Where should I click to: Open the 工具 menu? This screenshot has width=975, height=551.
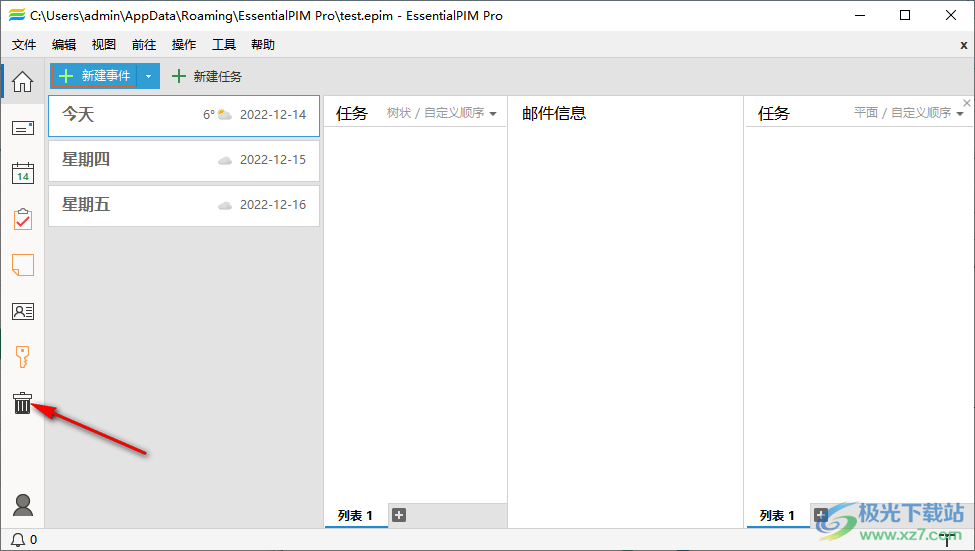224,45
